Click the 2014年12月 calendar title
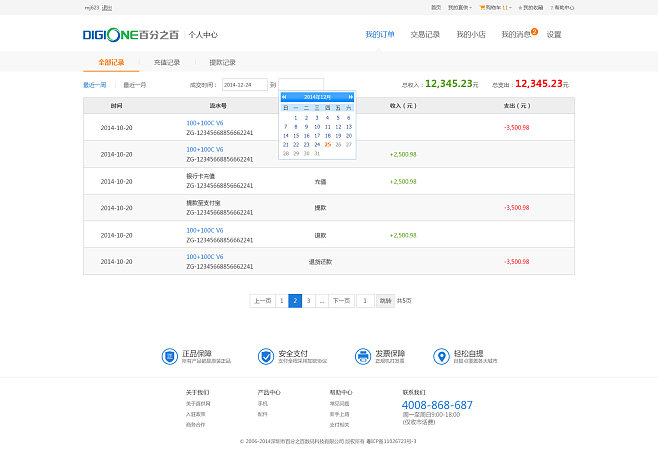 pos(317,97)
